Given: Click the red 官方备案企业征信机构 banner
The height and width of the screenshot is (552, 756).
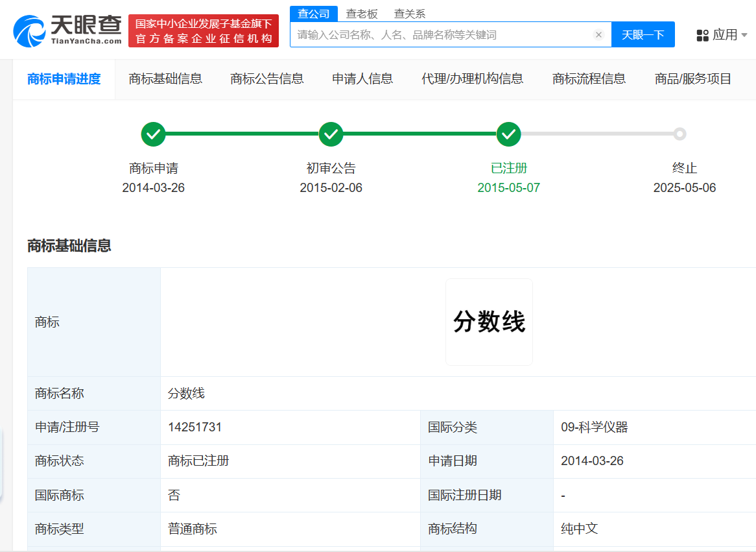Looking at the screenshot, I should point(203,30).
